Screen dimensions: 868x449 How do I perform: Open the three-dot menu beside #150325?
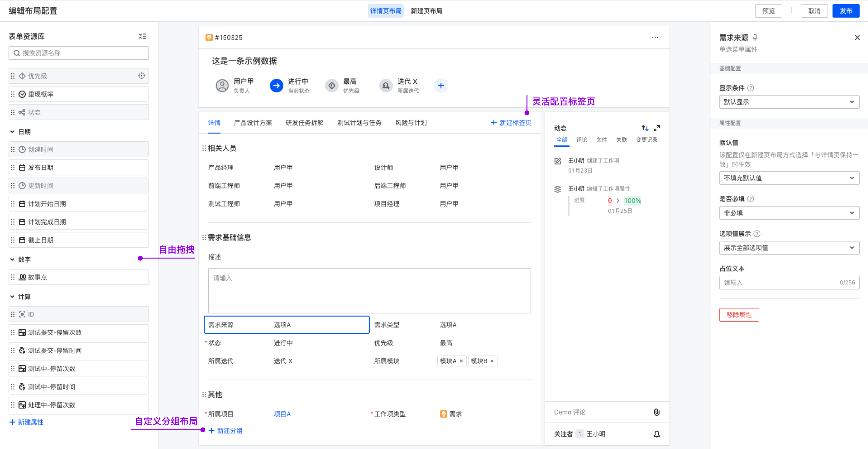[x=655, y=37]
